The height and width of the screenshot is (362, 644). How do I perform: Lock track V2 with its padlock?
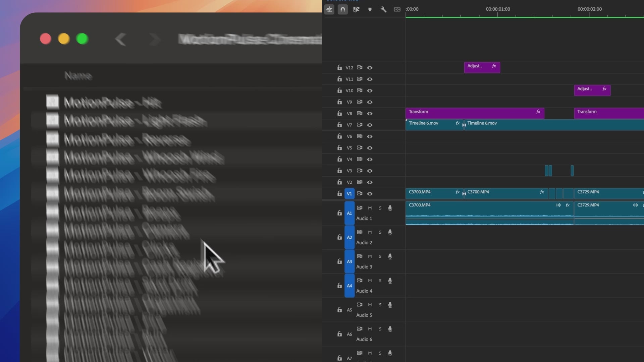click(x=339, y=182)
